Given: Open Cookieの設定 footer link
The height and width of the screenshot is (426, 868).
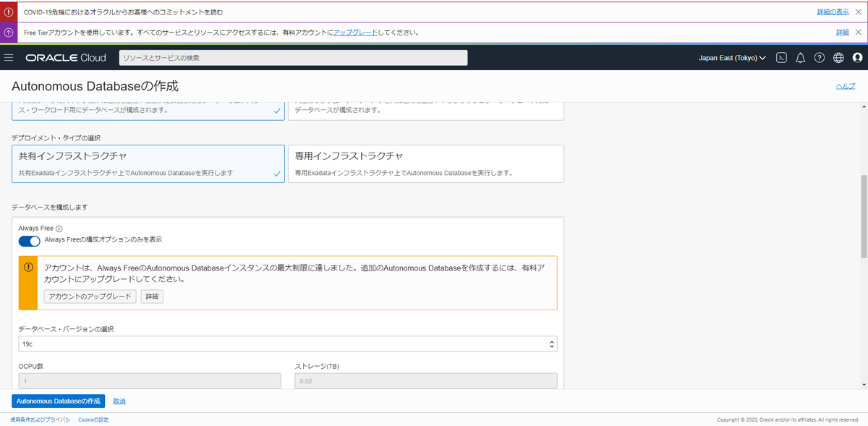Looking at the screenshot, I should coord(93,419).
